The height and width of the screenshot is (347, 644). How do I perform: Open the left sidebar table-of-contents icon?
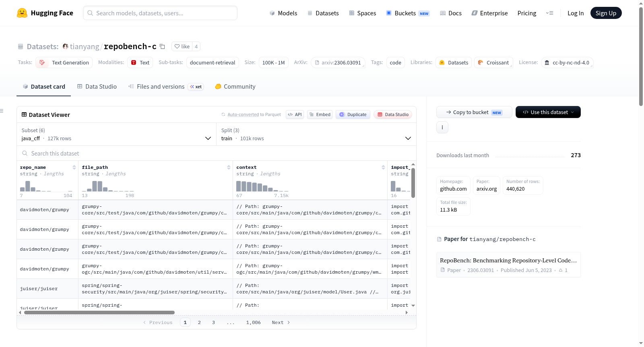point(2,111)
